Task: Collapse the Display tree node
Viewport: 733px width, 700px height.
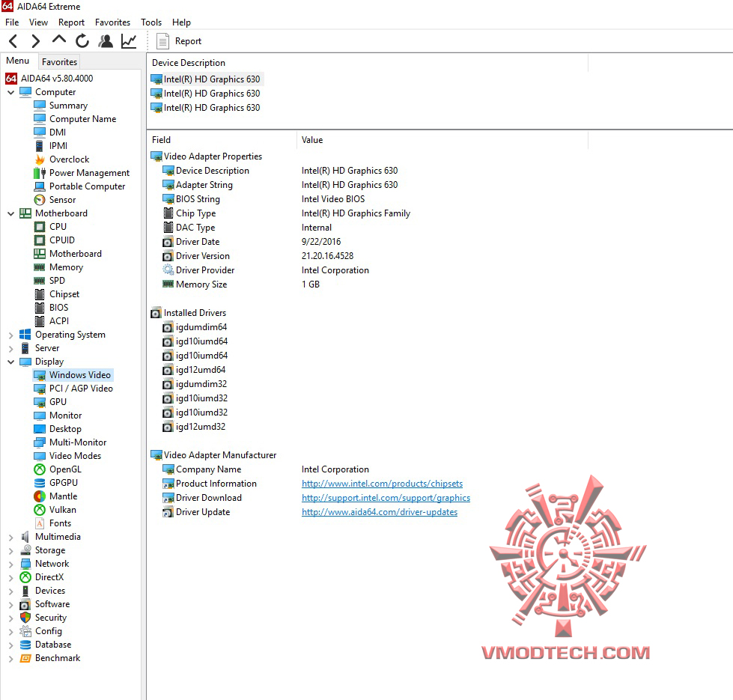Action: pyautogui.click(x=11, y=362)
